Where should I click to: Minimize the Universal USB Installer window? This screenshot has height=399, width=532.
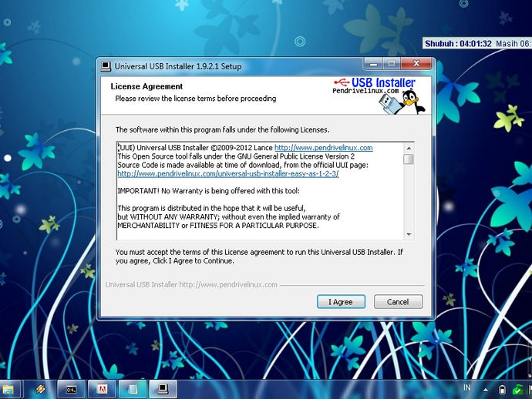(373, 64)
